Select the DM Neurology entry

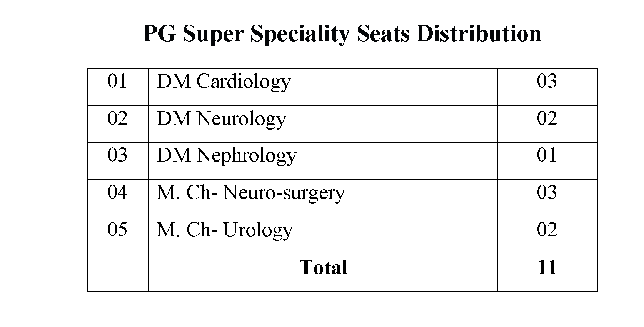pyautogui.click(x=221, y=119)
